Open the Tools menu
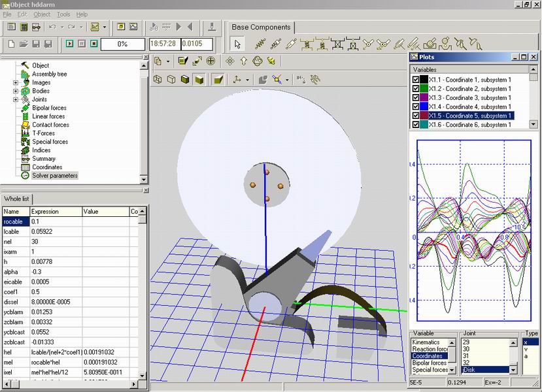 (63, 14)
